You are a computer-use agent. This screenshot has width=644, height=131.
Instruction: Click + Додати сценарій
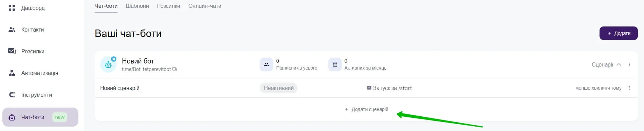pos(366,109)
